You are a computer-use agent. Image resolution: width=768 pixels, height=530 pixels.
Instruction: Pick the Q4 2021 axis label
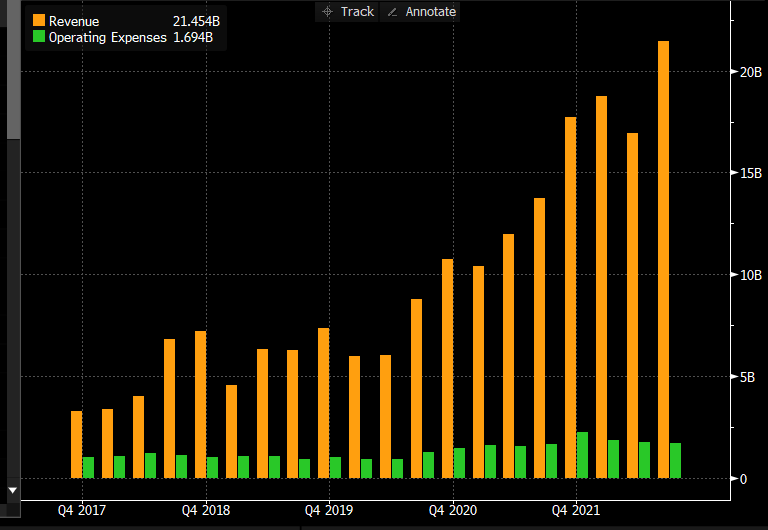point(577,510)
